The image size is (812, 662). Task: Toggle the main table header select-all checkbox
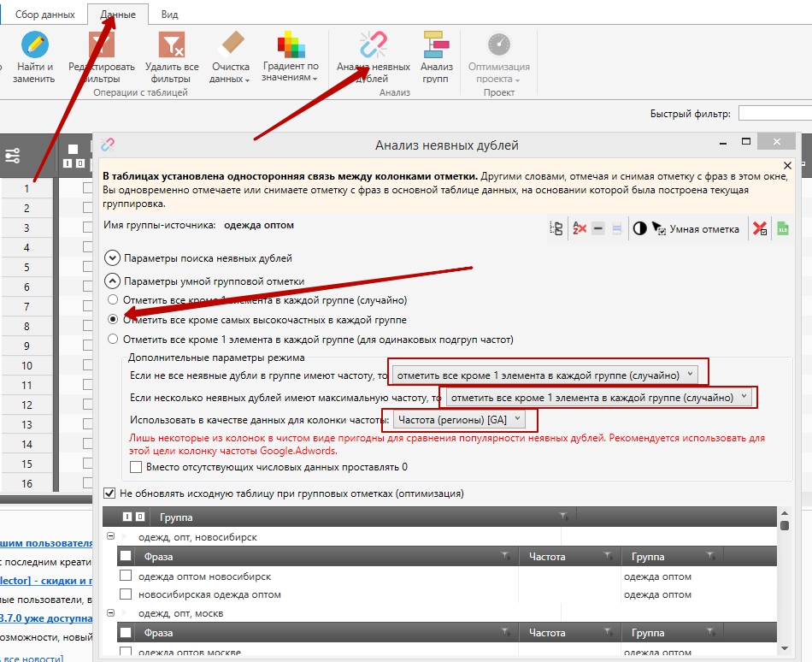[73, 149]
